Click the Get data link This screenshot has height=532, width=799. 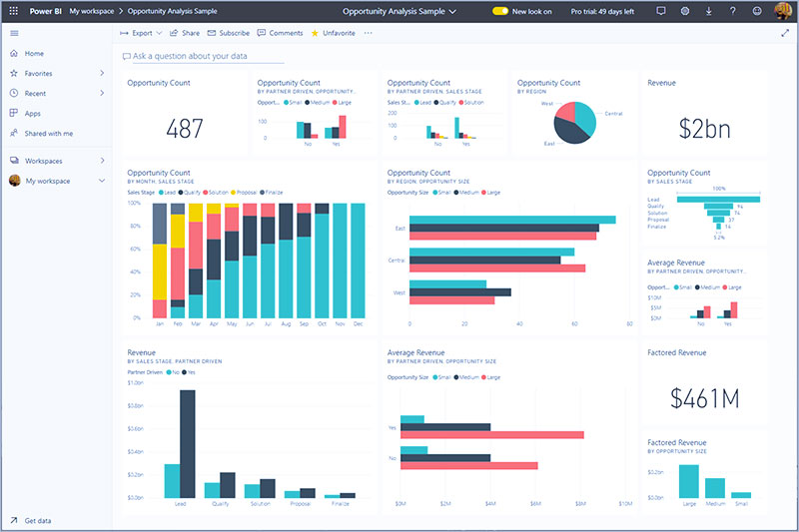point(38,520)
